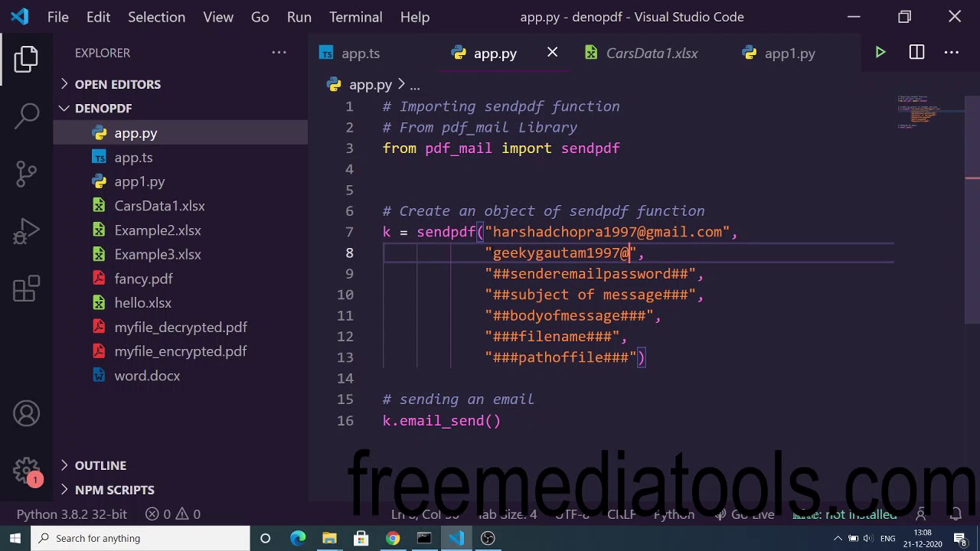The image size is (980, 551).
Task: Expand the Open Editors section
Action: 117,84
